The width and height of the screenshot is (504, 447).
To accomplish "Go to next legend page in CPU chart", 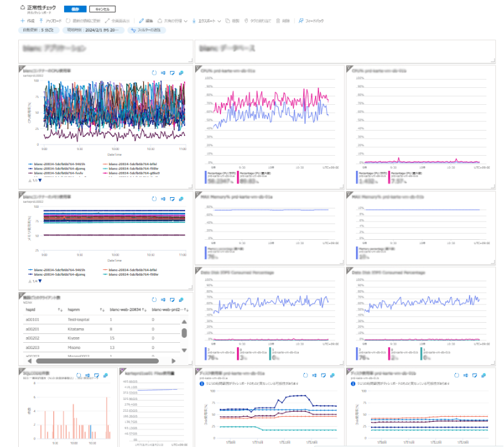I will click(x=40, y=181).
